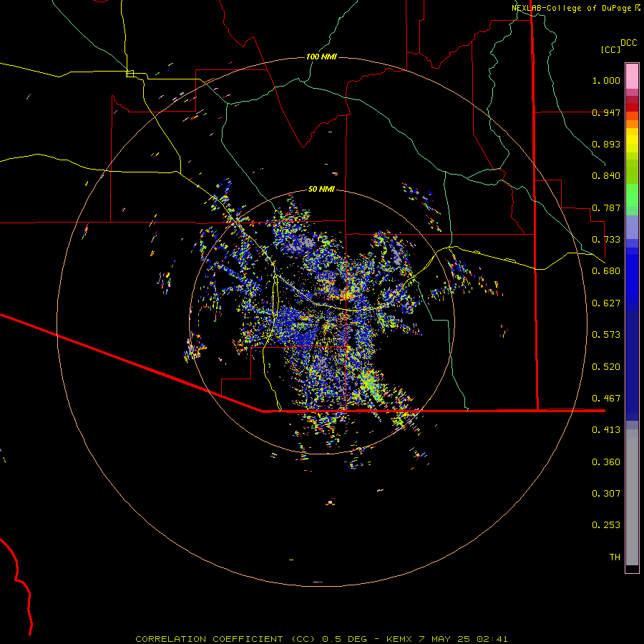Pick the pink segment atop the color bar
The image size is (644, 644).
[x=632, y=77]
